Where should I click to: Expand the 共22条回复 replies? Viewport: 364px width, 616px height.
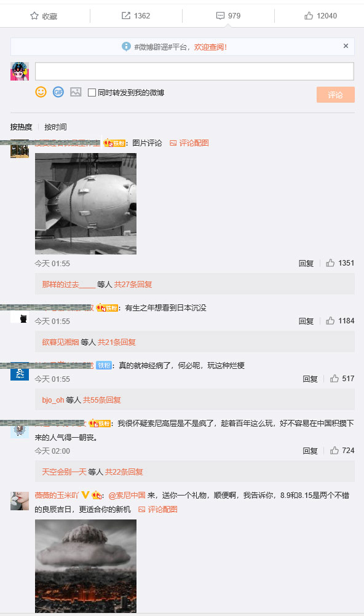pyautogui.click(x=124, y=472)
